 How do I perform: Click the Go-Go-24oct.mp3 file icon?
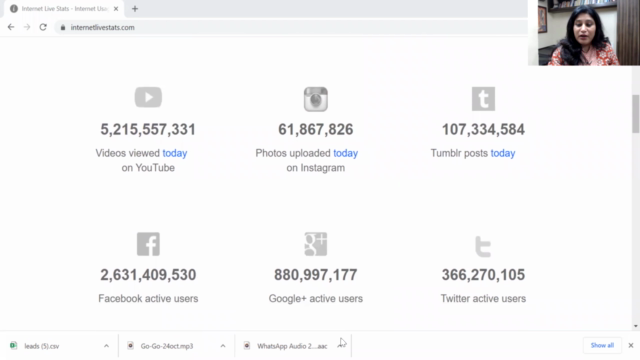click(131, 346)
